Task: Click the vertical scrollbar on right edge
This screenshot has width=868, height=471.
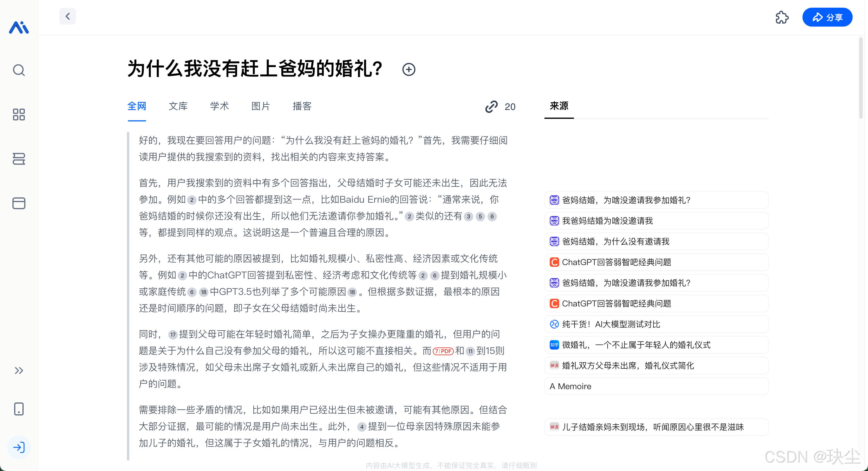Action: click(x=861, y=77)
